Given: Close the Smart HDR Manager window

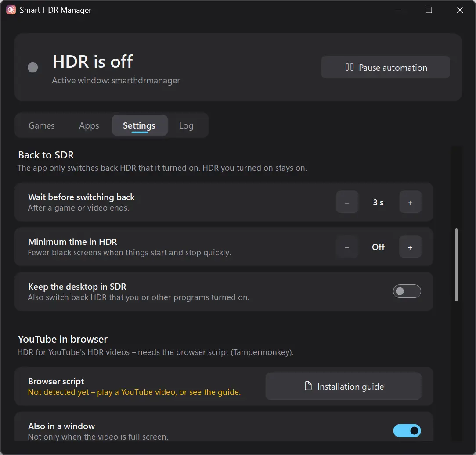Looking at the screenshot, I should (x=460, y=10).
